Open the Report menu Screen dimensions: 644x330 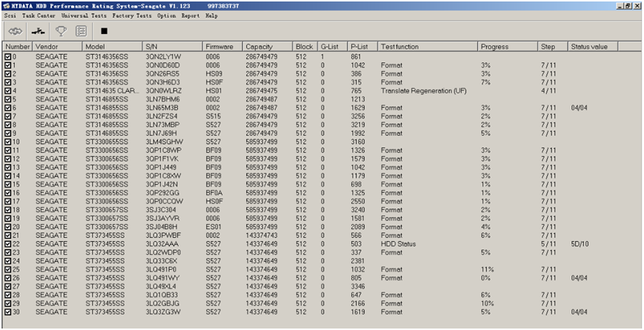(190, 16)
